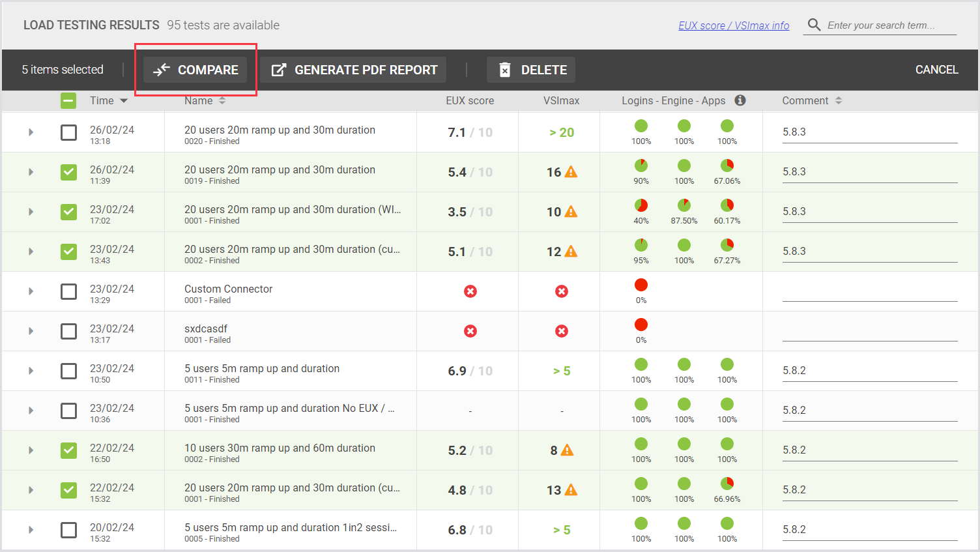Click the VSImax warning icon next to 16
The image size is (980, 552).
pyautogui.click(x=571, y=172)
